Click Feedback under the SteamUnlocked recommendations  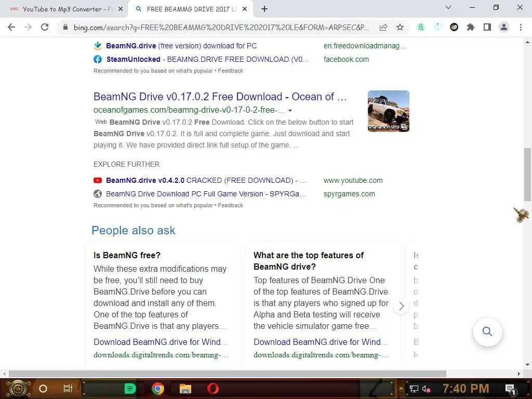click(230, 71)
